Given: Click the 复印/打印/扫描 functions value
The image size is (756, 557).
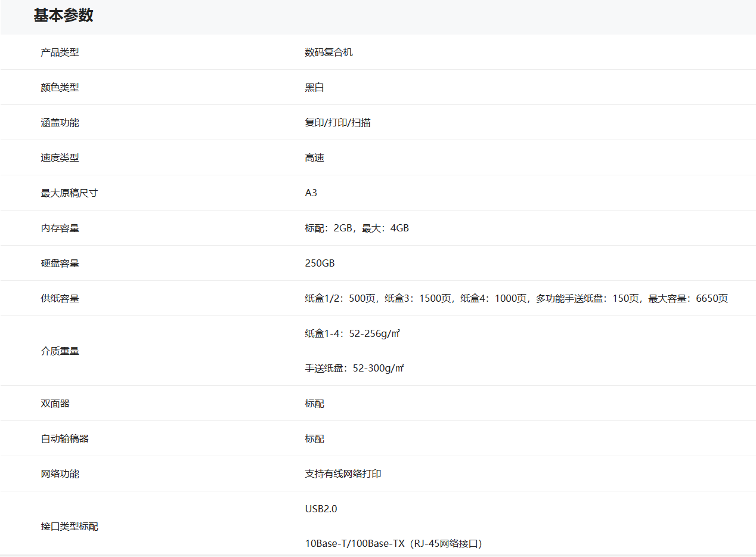Looking at the screenshot, I should point(337,123).
